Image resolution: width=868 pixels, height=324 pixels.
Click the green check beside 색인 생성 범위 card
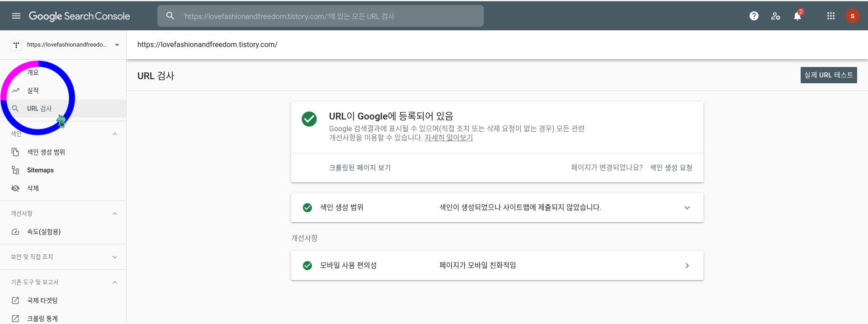(307, 208)
